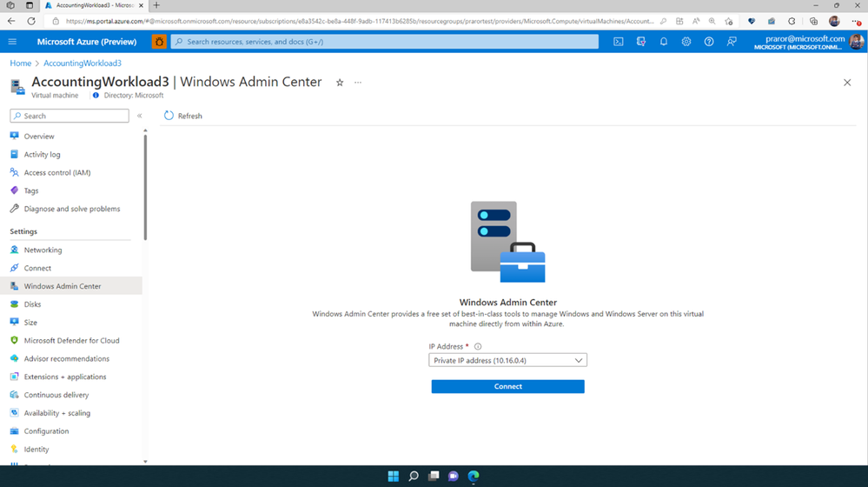Screen dimensions: 868x487
Task: Click the info icon beside IP Address
Action: pyautogui.click(x=478, y=346)
